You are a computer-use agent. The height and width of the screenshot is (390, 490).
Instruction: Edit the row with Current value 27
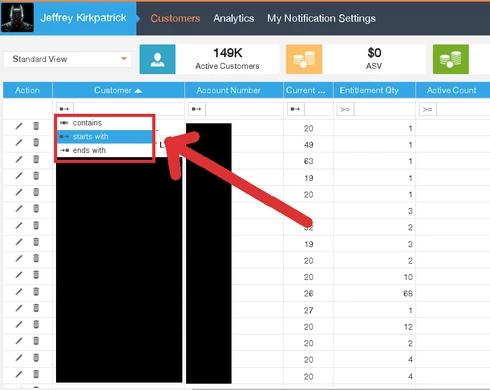point(19,308)
